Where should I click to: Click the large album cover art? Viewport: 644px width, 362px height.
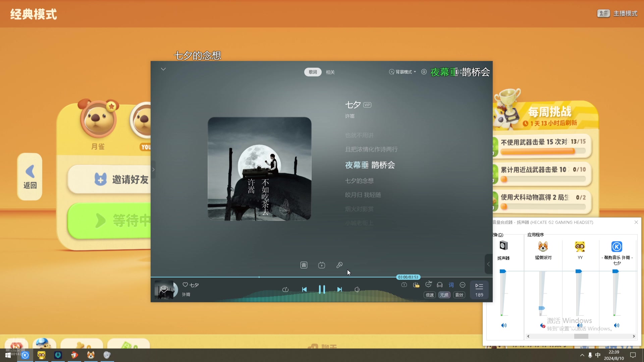(259, 169)
